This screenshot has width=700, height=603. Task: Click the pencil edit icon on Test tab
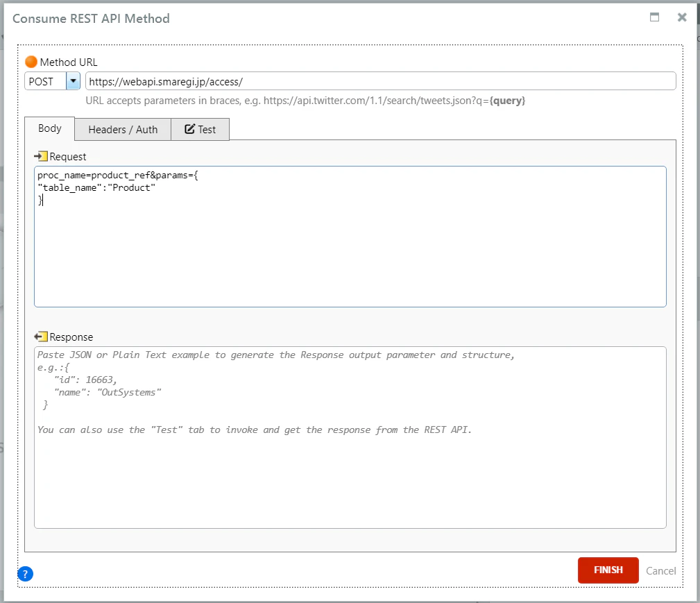(189, 128)
